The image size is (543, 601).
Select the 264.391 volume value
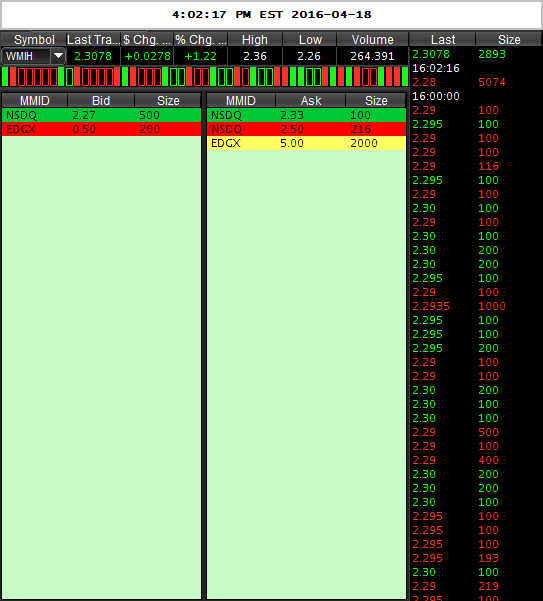[372, 56]
